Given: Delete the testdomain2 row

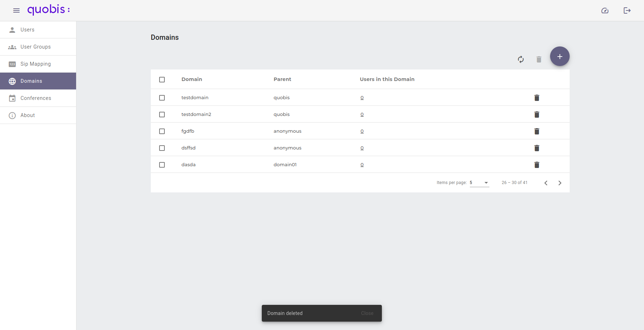Looking at the screenshot, I should click(537, 115).
